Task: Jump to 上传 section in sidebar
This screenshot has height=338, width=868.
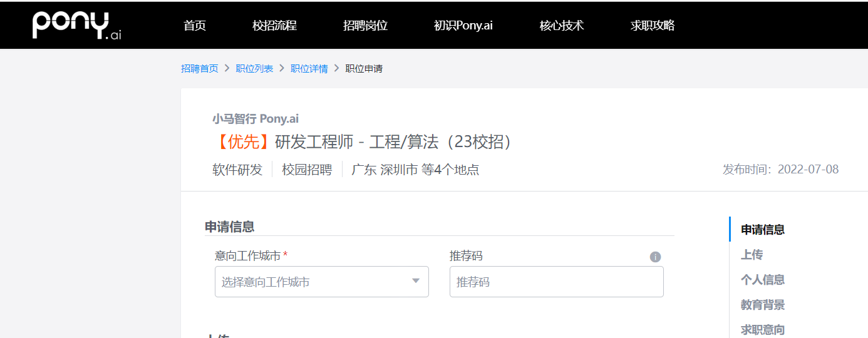Action: click(x=752, y=255)
